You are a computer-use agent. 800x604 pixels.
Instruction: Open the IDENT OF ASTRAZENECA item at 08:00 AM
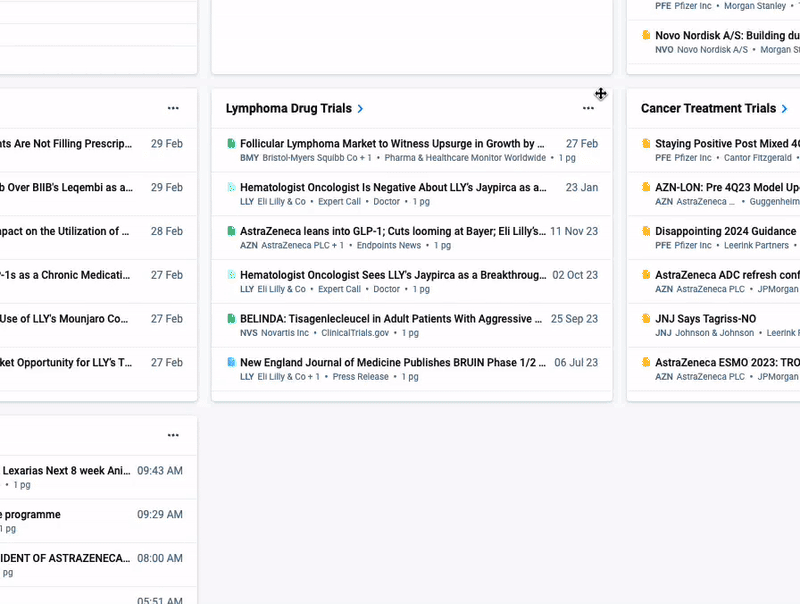tap(65, 558)
